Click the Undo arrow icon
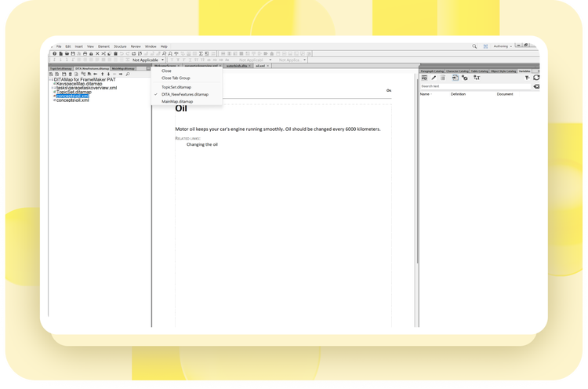Screen dimensions: 588x389 [122, 53]
